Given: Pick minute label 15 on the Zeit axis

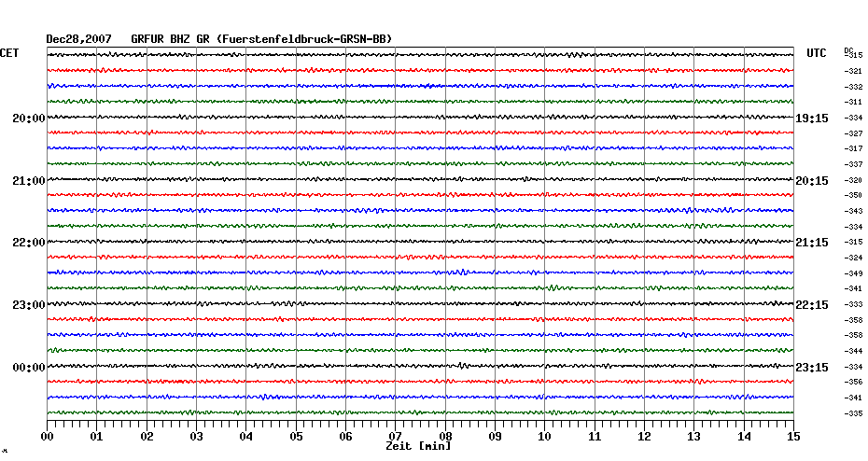Looking at the screenshot, I should (x=794, y=437).
